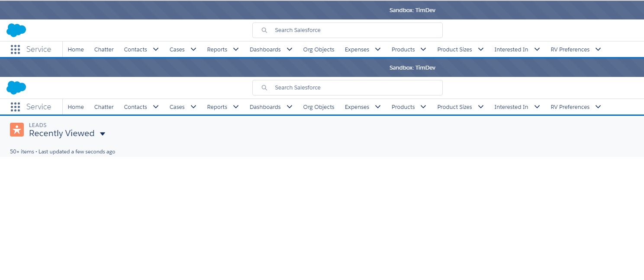Image resolution: width=644 pixels, height=280 pixels.
Task: Open the Expenses tab in the lower nav bar
Action: pos(357,107)
